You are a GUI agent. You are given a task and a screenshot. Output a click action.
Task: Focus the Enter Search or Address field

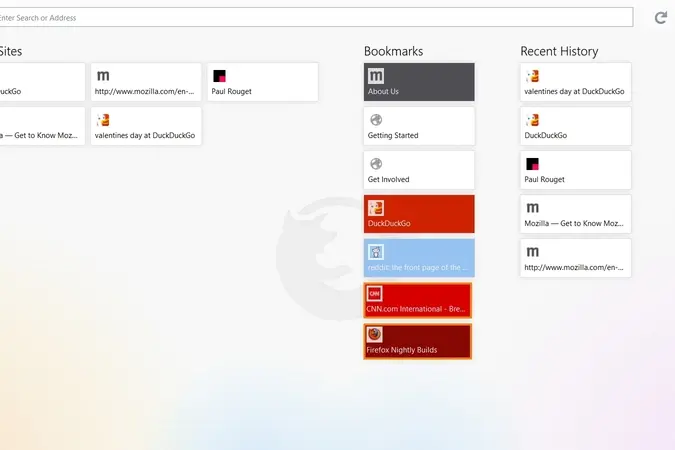314,18
